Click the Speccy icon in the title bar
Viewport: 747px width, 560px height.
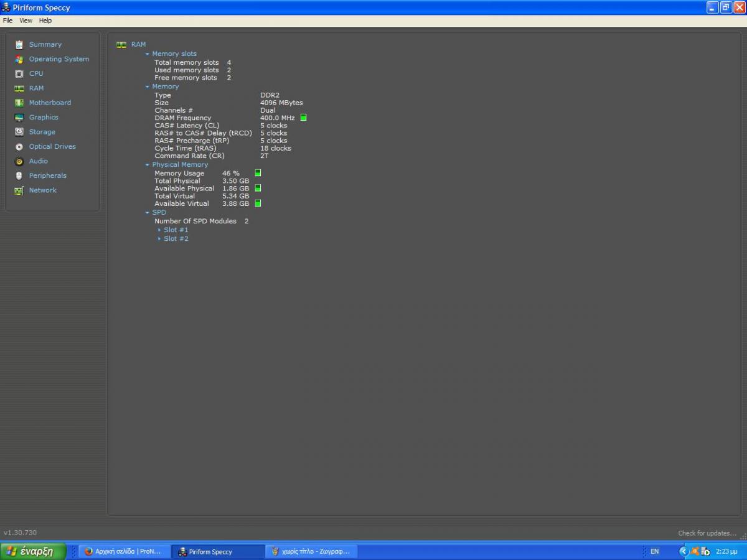click(x=6, y=7)
